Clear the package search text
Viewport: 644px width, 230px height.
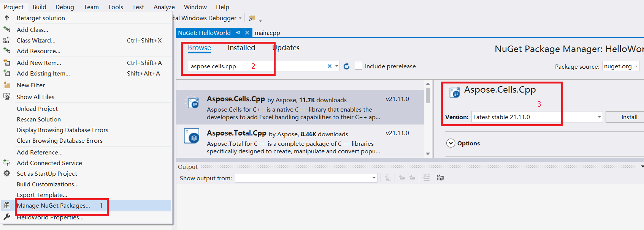point(330,66)
